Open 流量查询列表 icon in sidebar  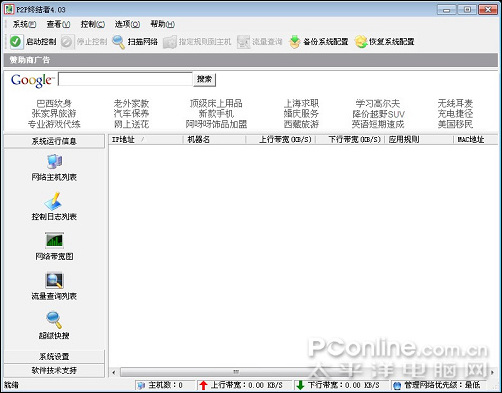(54, 280)
